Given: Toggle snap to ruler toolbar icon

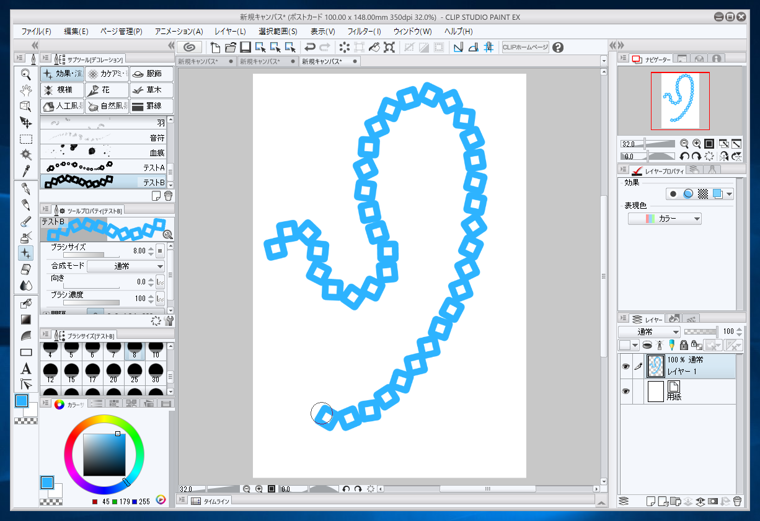Looking at the screenshot, I should pyautogui.click(x=458, y=47).
